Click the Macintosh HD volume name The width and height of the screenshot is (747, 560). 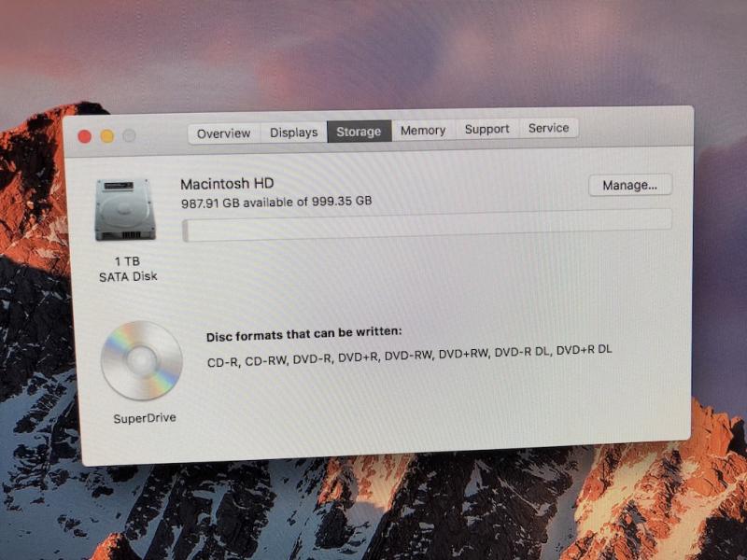pyautogui.click(x=227, y=184)
